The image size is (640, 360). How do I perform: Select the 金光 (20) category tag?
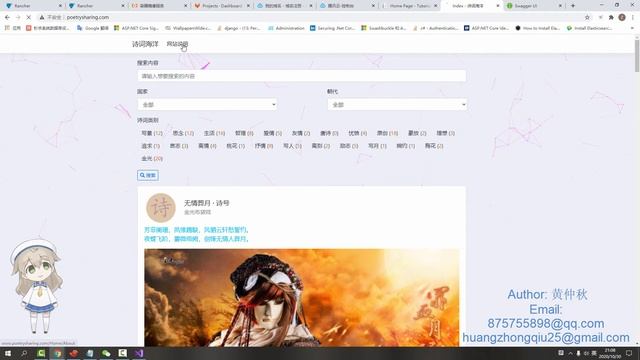(152, 158)
